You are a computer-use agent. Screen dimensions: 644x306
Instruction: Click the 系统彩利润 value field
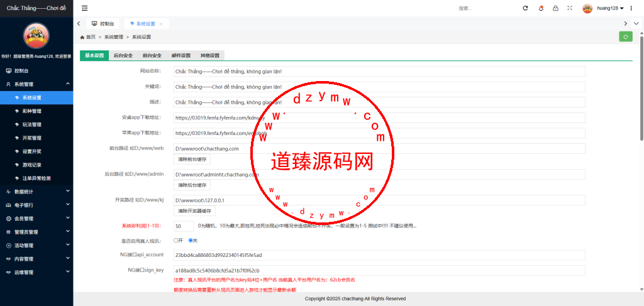coord(184,226)
